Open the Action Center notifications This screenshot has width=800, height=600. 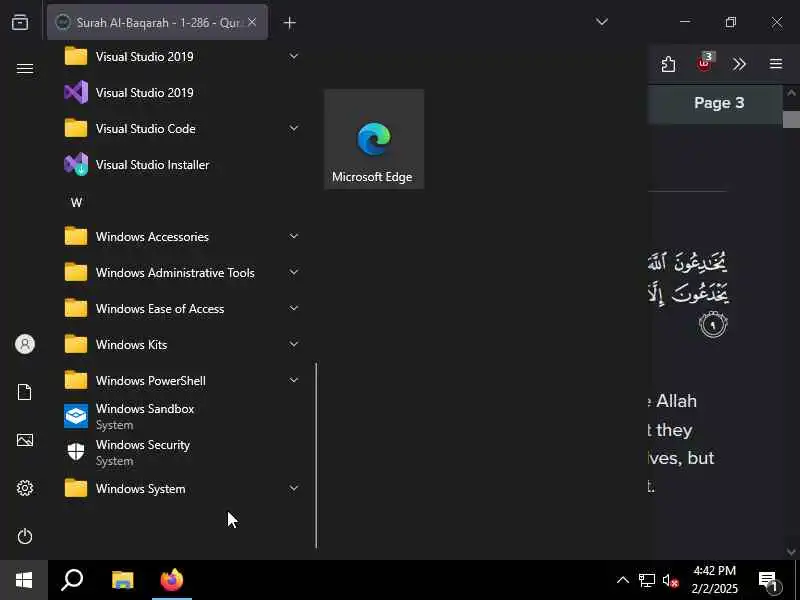769,581
